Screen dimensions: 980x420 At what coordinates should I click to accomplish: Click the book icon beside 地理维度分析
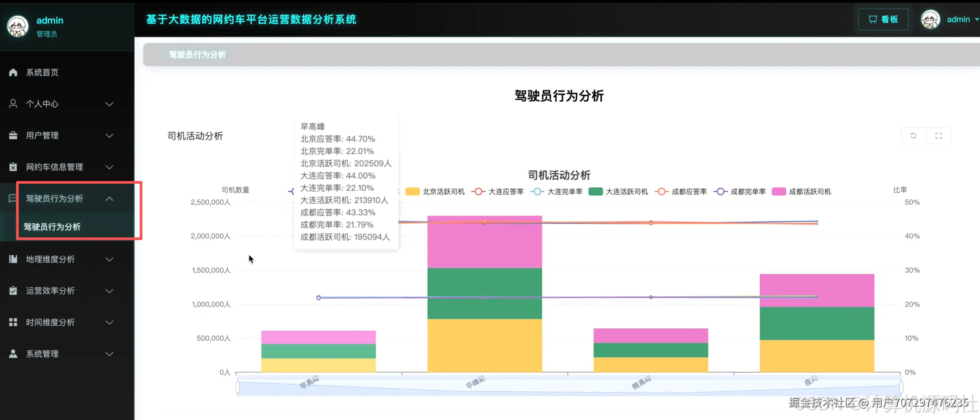[x=13, y=259]
